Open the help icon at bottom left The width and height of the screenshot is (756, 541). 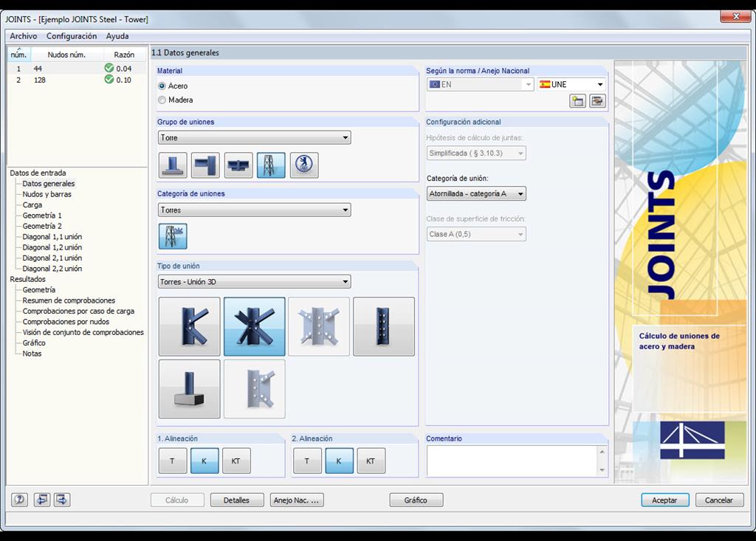pyautogui.click(x=19, y=500)
